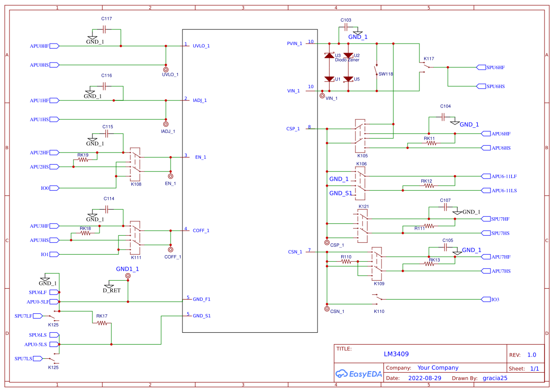Click the EasyEDA cloud logo in the title block
Image resolution: width=554 pixels, height=392 pixels.
(x=342, y=374)
